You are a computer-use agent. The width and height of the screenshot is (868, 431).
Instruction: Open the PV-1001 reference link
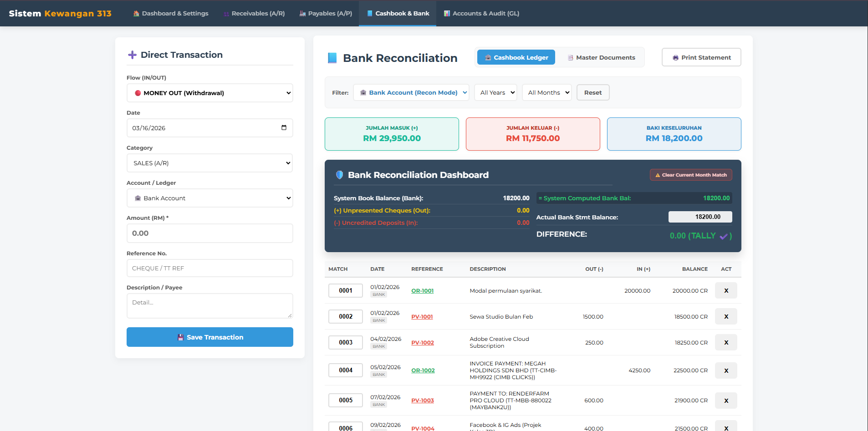[x=422, y=316]
